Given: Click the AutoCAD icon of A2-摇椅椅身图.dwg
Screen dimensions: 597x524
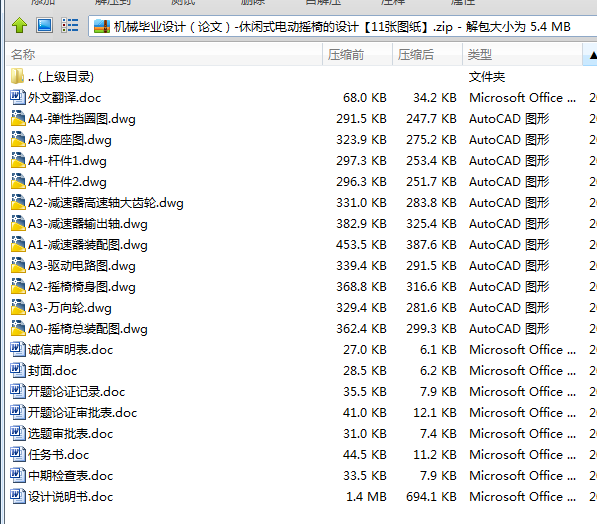Looking at the screenshot, I should pos(18,286).
